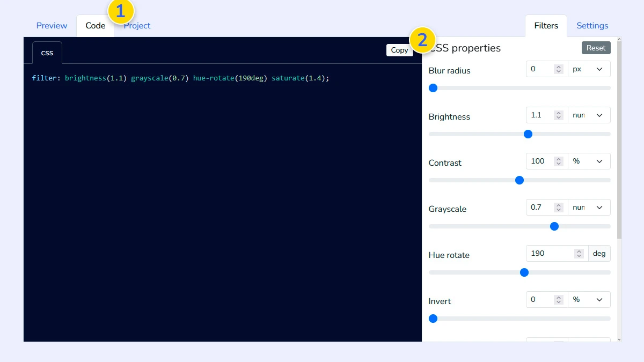Open the Contrast percentage unit dropdown

(589, 161)
